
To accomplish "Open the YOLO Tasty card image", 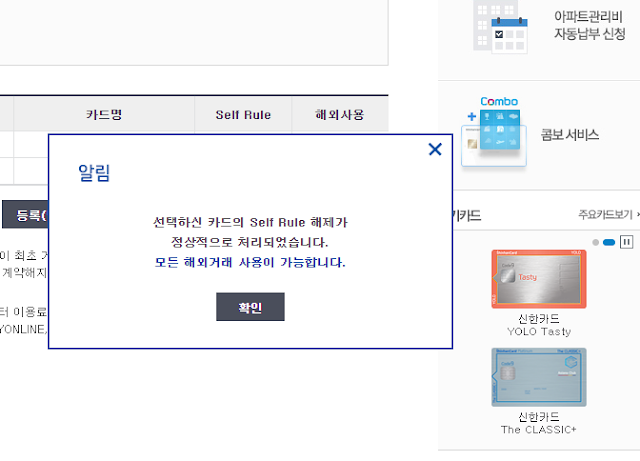I will [x=539, y=279].
